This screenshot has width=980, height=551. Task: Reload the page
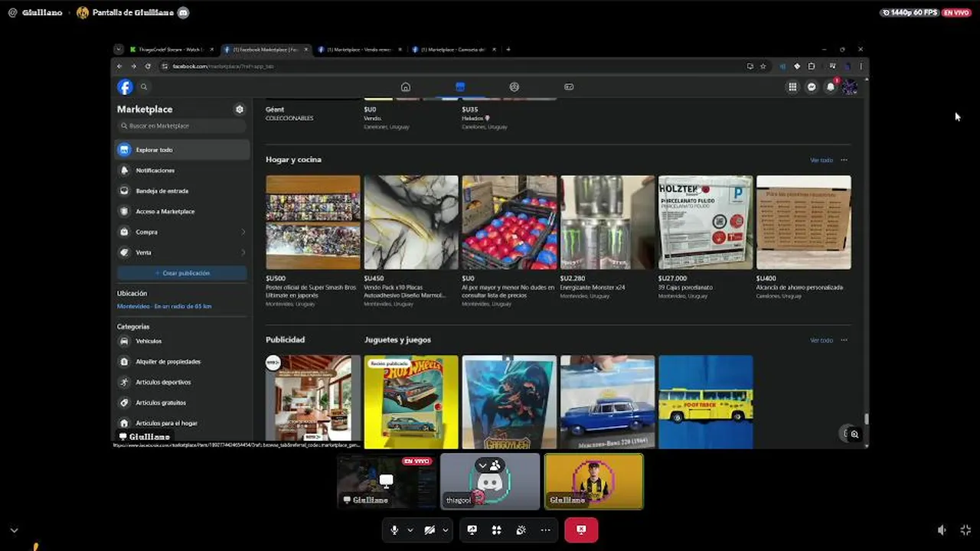(x=148, y=67)
